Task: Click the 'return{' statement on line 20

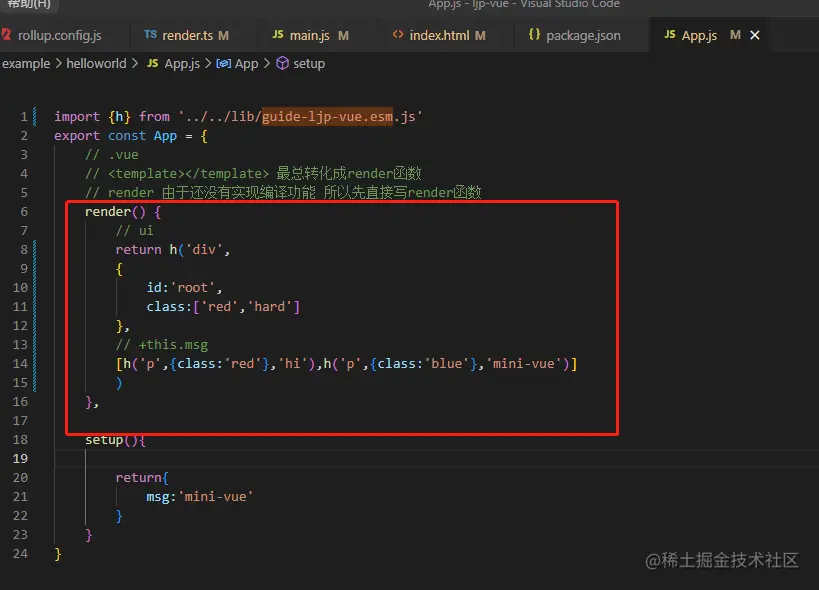Action: pyautogui.click(x=142, y=478)
